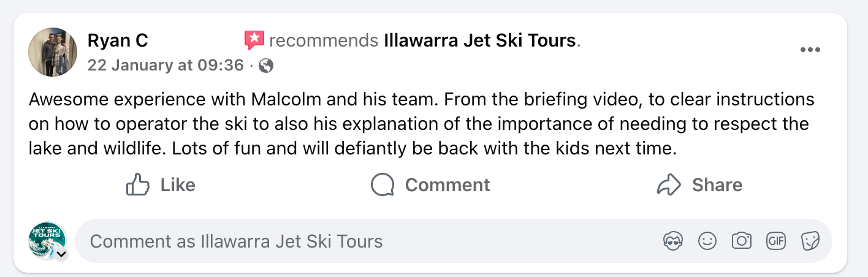
Task: Open the smiley emoji picker
Action: [x=707, y=241]
